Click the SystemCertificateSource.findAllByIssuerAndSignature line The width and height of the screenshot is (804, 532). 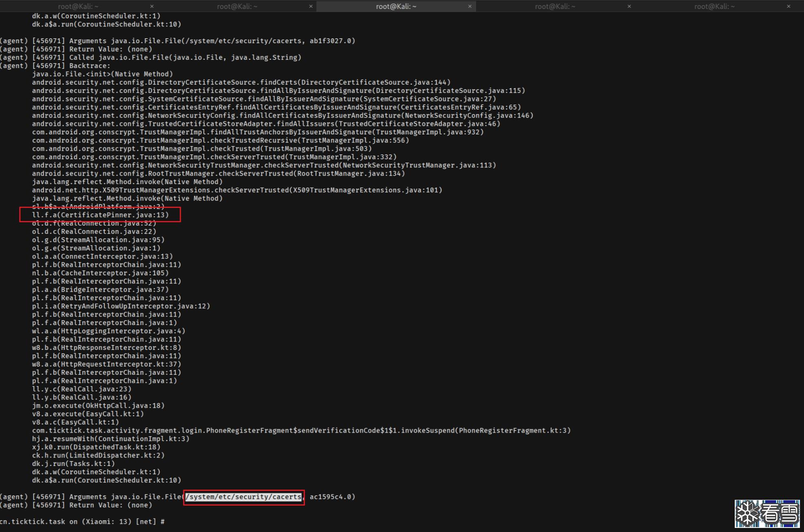click(264, 99)
